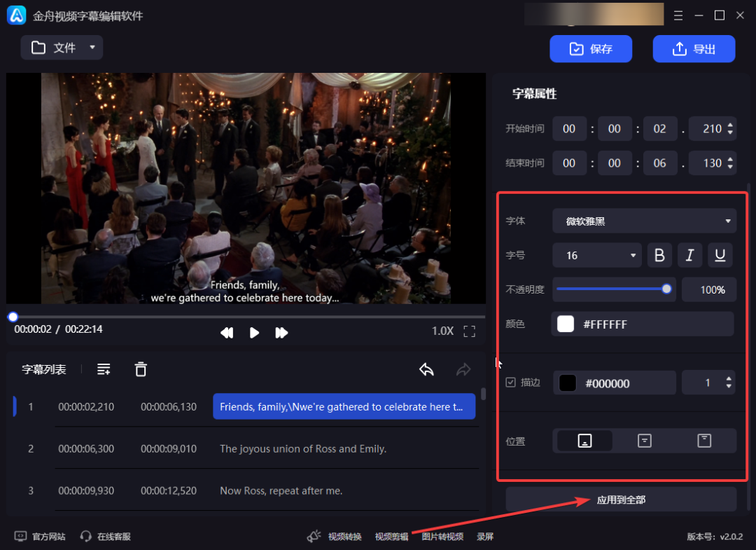Viewport: 756px width, 550px height.
Task: Enter fullscreen video preview
Action: (x=469, y=331)
